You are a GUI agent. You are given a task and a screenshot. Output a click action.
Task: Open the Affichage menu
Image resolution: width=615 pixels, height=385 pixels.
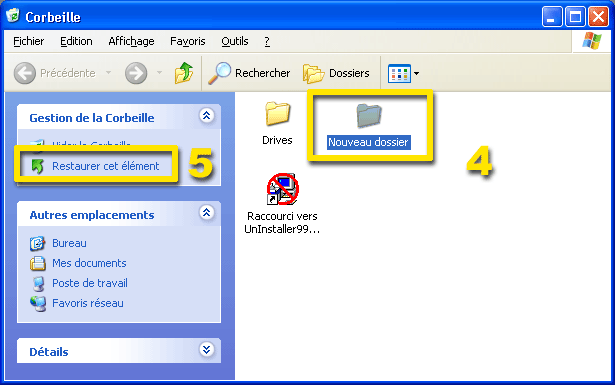(x=131, y=41)
